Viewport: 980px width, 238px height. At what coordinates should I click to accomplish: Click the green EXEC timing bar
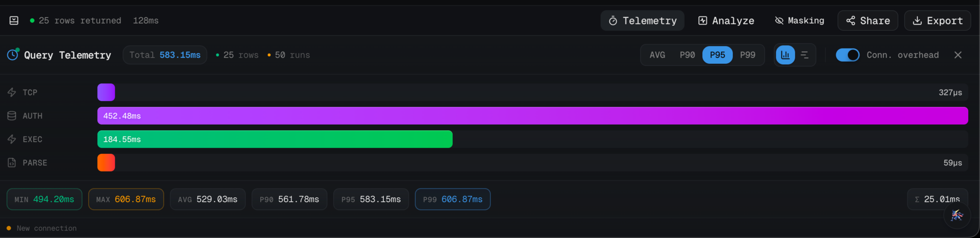pyautogui.click(x=275, y=139)
